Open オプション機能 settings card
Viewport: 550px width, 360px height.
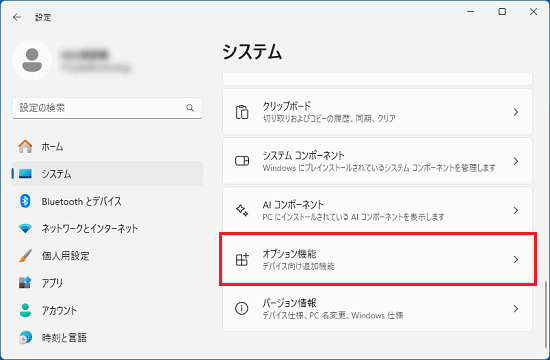click(377, 260)
